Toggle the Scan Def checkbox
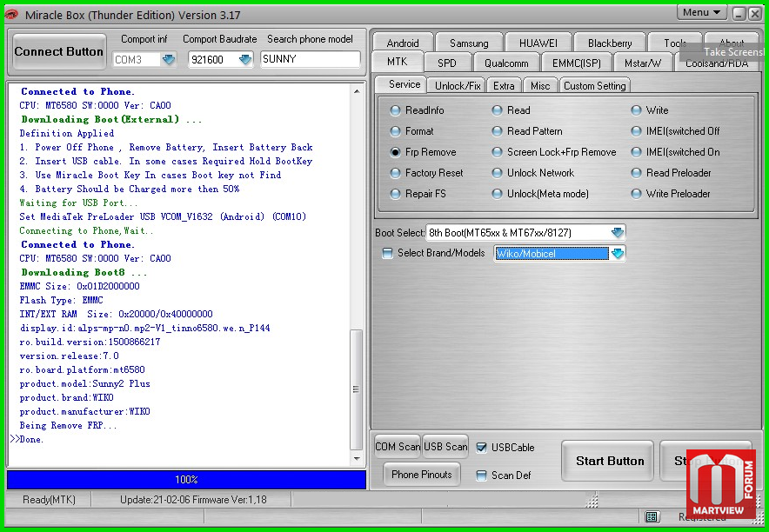The width and height of the screenshot is (769, 532). point(482,475)
